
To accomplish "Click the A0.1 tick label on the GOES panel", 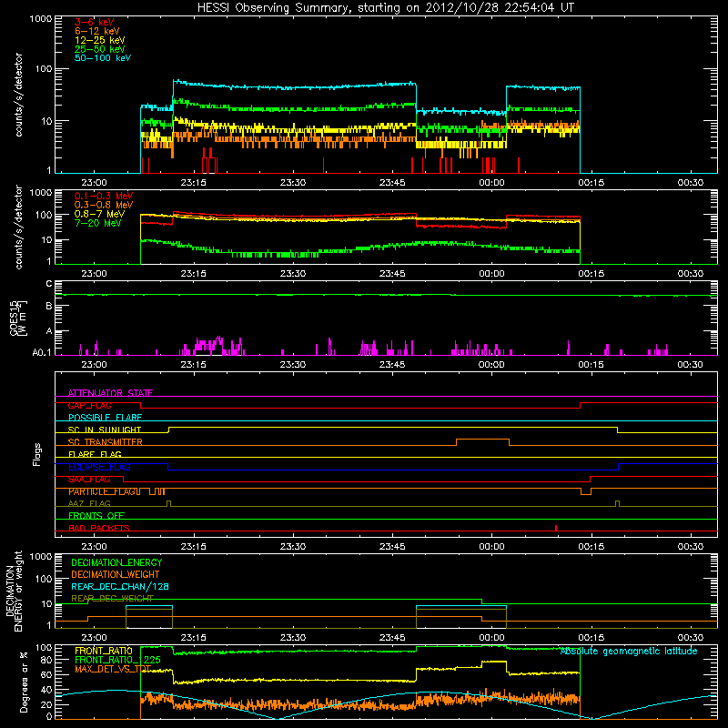I will [42, 352].
